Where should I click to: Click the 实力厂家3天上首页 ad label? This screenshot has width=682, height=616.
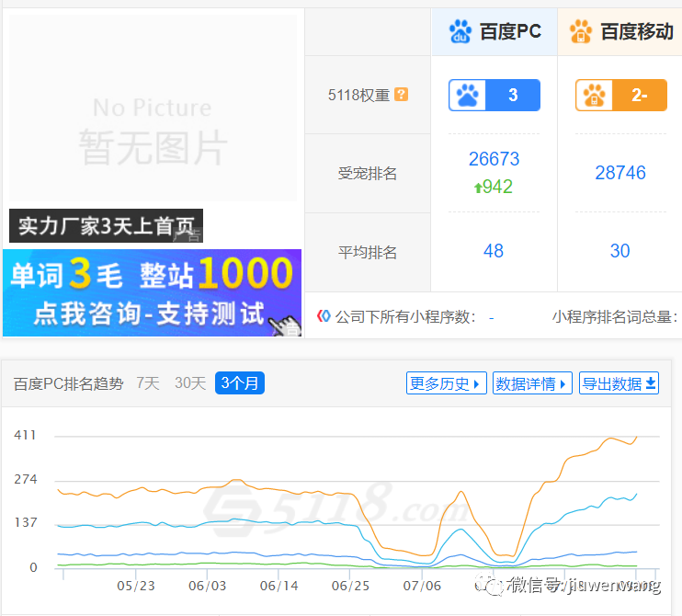[106, 226]
